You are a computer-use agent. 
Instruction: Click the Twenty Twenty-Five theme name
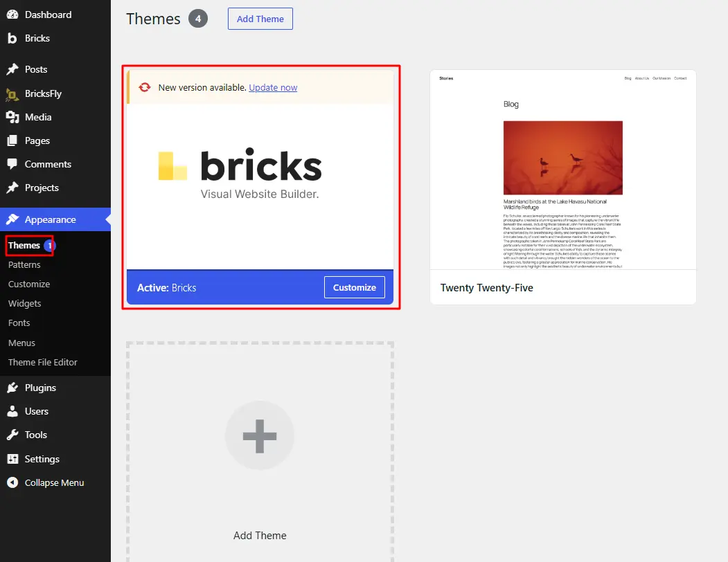point(486,288)
